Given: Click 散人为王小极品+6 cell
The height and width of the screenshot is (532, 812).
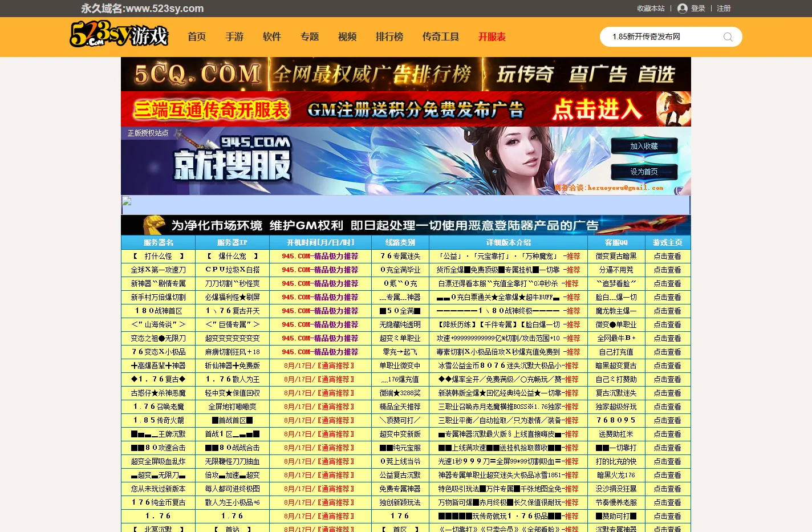Looking at the screenshot, I should click(233, 502).
